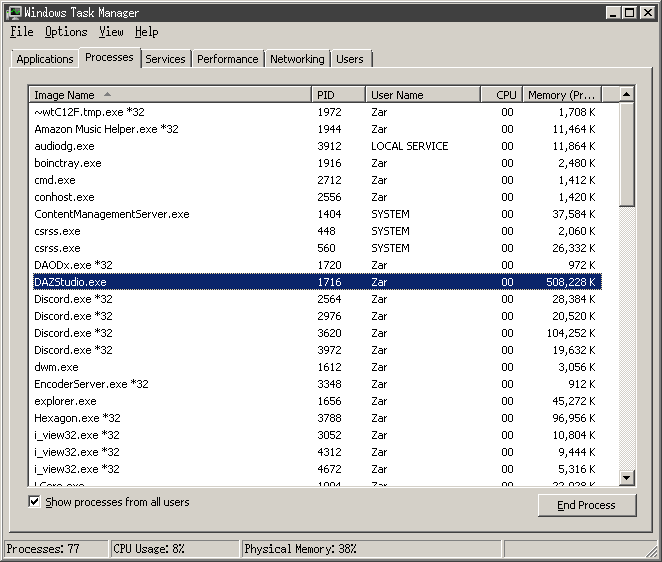Select Discord.exe with PID 2564
Screen dimensions: 662x562
pyautogui.click(x=317, y=299)
